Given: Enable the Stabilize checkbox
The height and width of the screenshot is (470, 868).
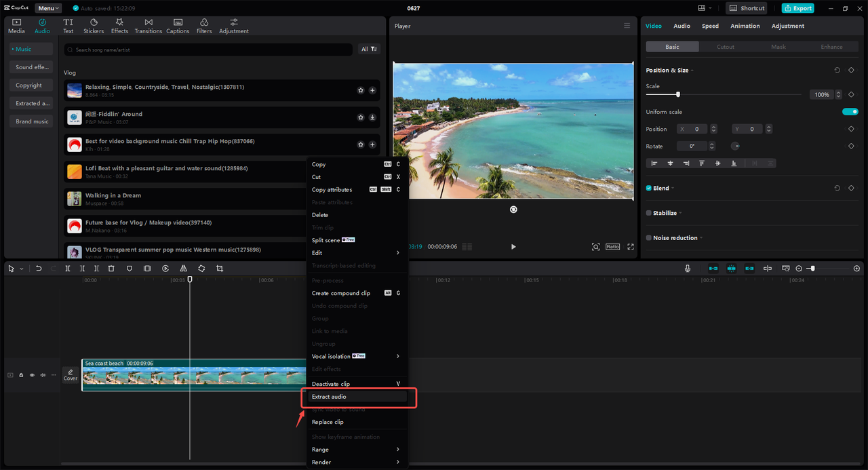Looking at the screenshot, I should 649,213.
